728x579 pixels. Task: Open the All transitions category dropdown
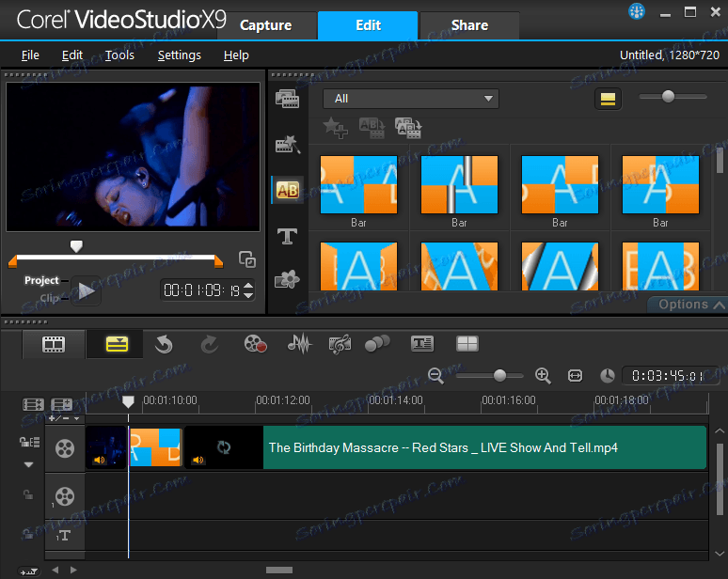pyautogui.click(x=411, y=99)
